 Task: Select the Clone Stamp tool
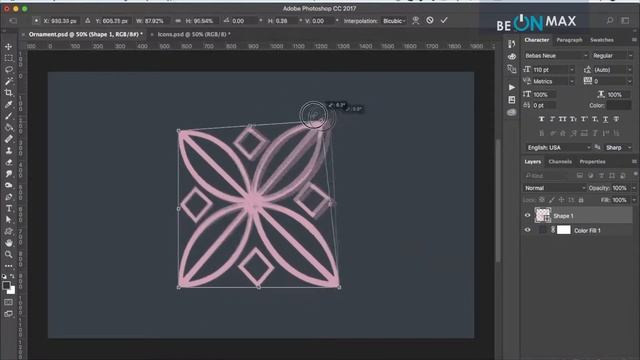coord(9,151)
